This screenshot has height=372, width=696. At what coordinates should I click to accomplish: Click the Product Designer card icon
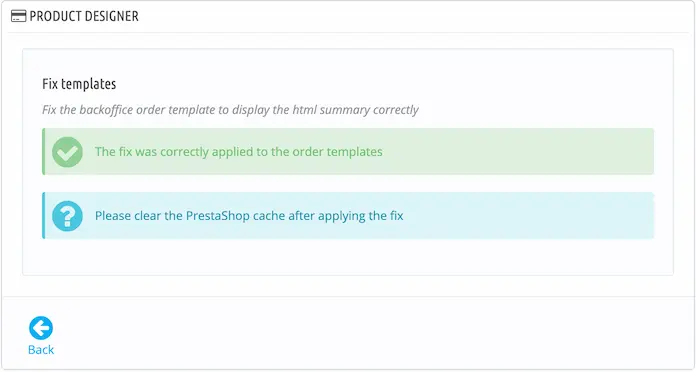[x=18, y=16]
